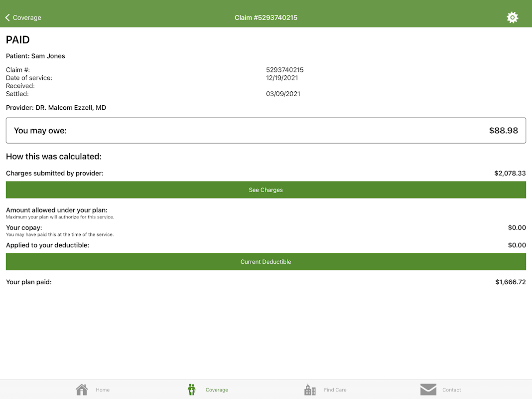Switch to the Contact tab label
The width and height of the screenshot is (532, 399).
click(451, 390)
